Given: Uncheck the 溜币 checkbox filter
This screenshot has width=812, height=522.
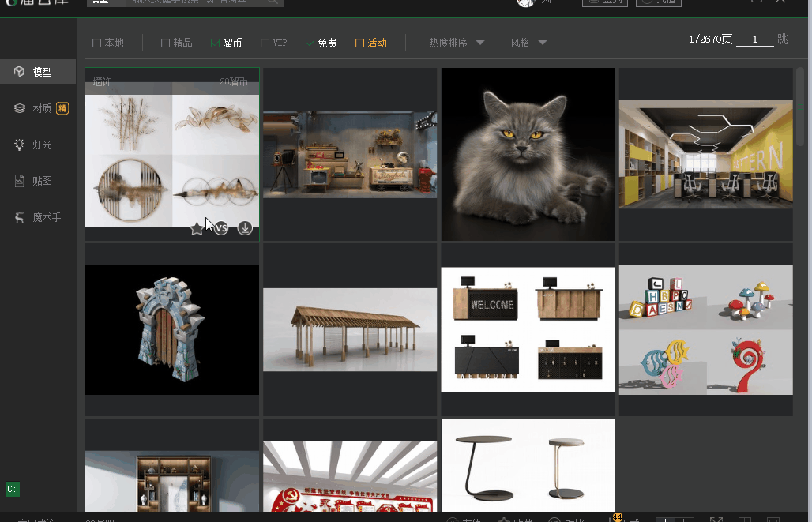Looking at the screenshot, I should coord(215,43).
